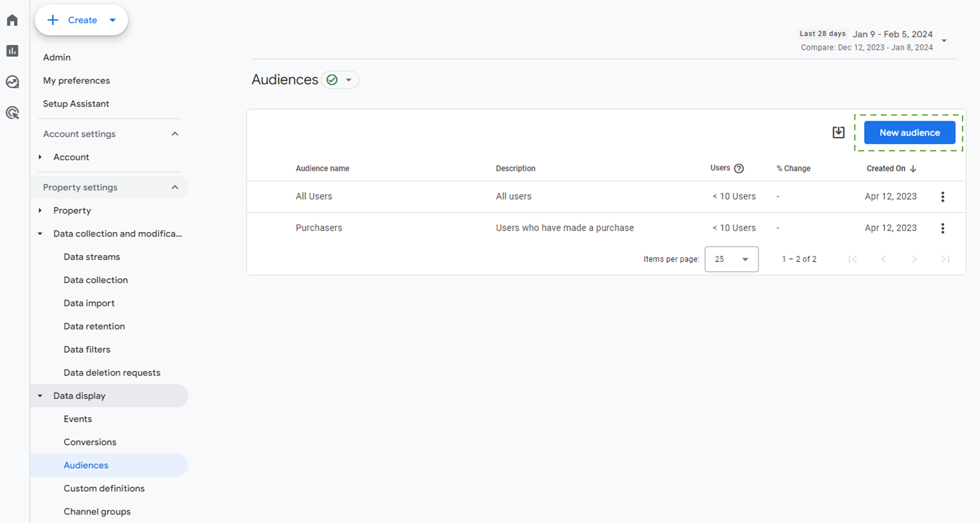This screenshot has height=523, width=980.
Task: Collapse the Data display group
Action: coord(40,396)
